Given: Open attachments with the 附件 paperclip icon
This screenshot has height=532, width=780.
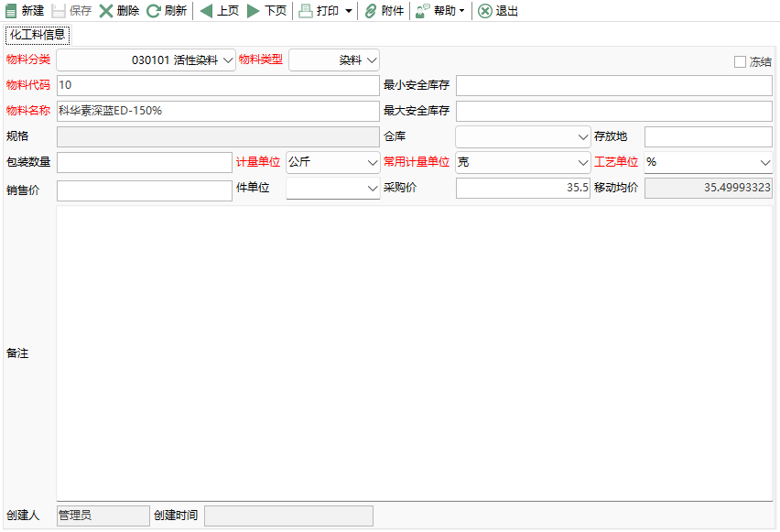Looking at the screenshot, I should [x=383, y=11].
